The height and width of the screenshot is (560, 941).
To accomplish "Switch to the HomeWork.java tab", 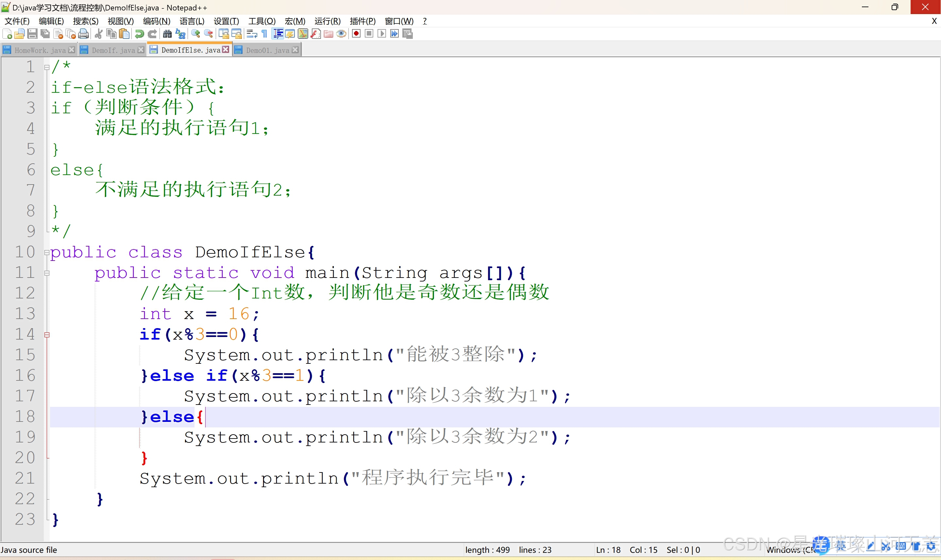I will click(40, 50).
